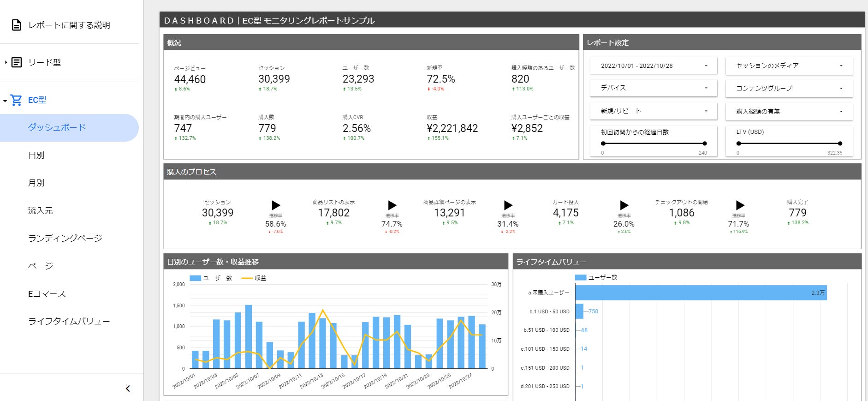Image resolution: width=868 pixels, height=401 pixels.
Task: Collapse the sidebar with the left chevron
Action: (x=128, y=389)
